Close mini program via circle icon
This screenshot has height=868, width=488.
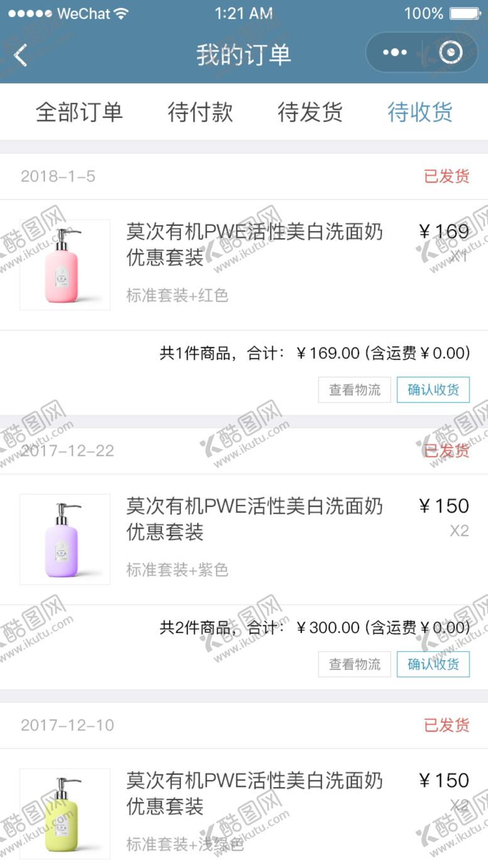pos(451,53)
